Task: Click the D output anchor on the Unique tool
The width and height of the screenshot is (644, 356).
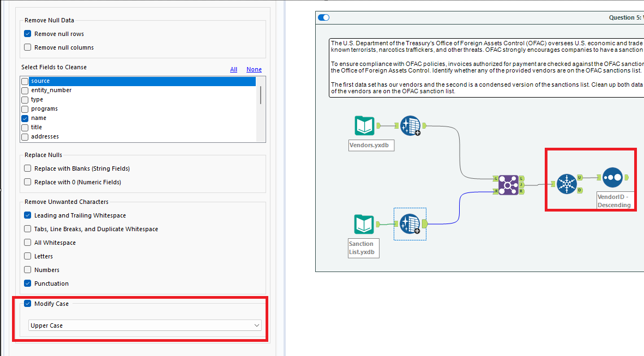Action: 580,190
